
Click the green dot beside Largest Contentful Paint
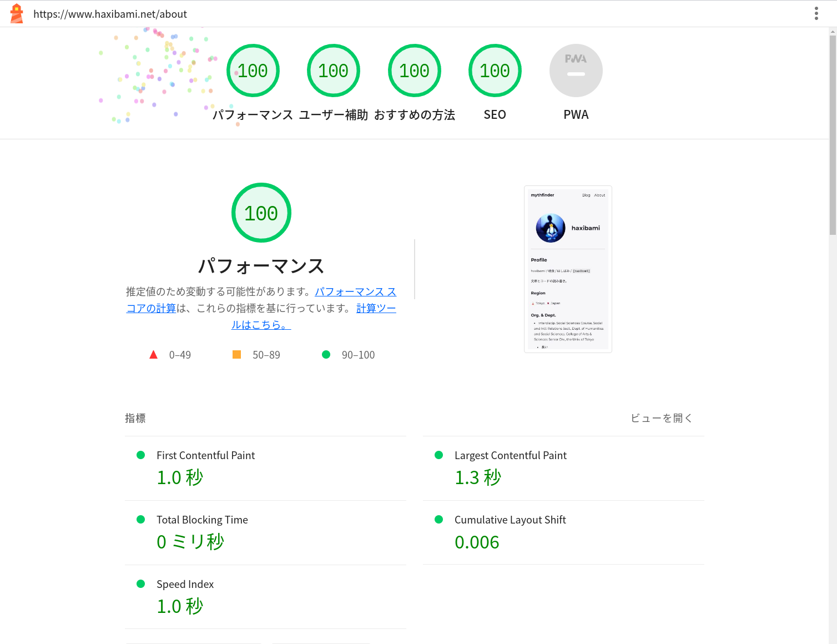point(438,455)
